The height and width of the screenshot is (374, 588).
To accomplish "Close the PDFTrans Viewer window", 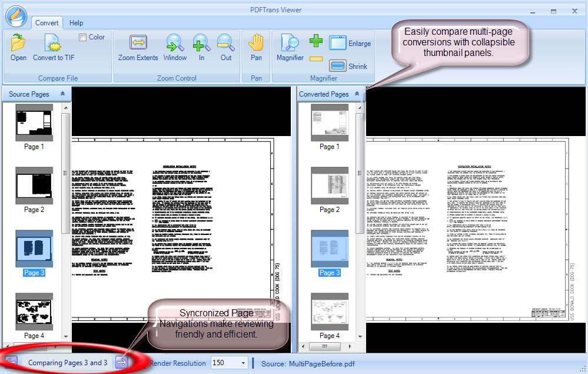I will click(574, 11).
